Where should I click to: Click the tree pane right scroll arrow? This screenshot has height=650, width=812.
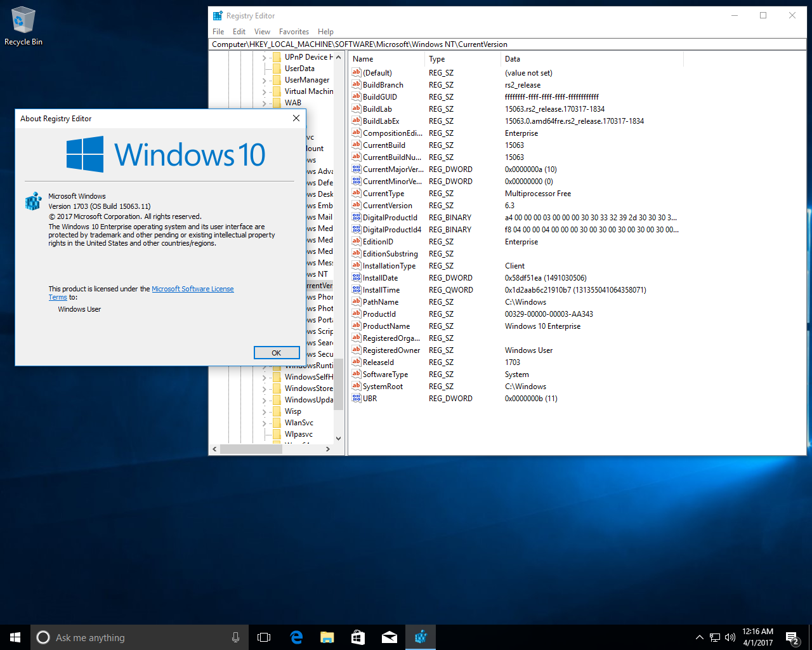(327, 449)
